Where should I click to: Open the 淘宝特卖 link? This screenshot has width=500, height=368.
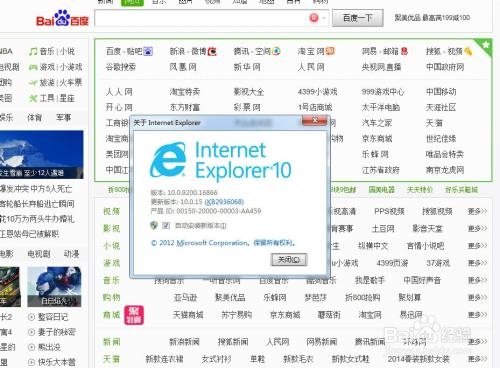pyautogui.click(x=185, y=92)
